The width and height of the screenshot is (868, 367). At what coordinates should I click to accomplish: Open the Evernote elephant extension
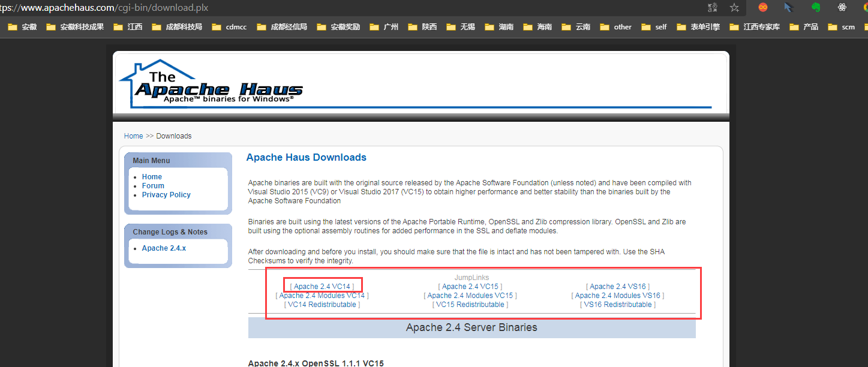pos(815,8)
